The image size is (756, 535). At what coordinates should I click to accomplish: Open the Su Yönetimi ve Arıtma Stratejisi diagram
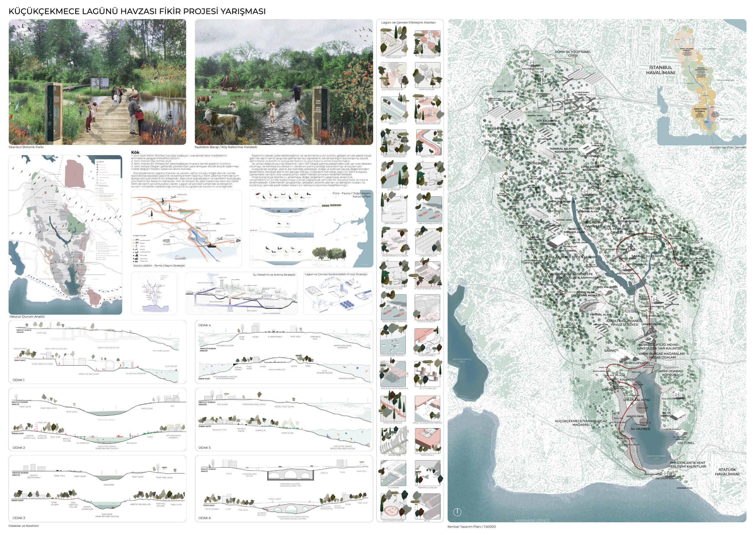click(x=241, y=293)
